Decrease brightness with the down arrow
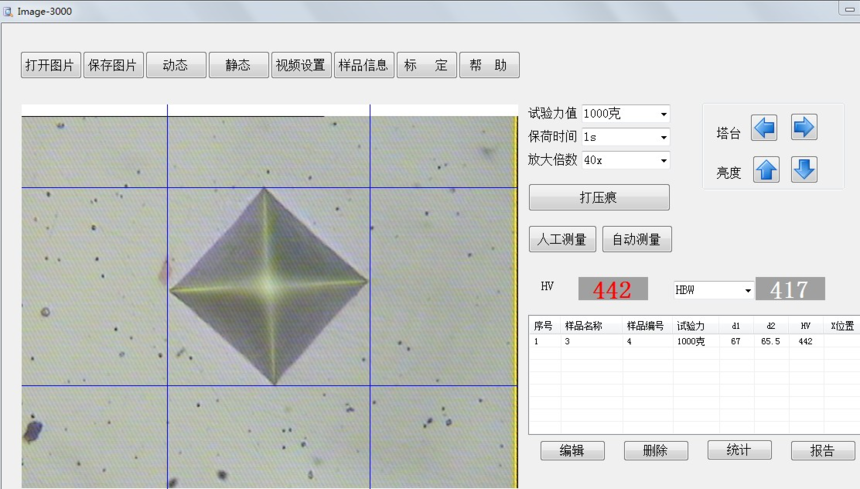This screenshot has height=489, width=860. [x=804, y=170]
